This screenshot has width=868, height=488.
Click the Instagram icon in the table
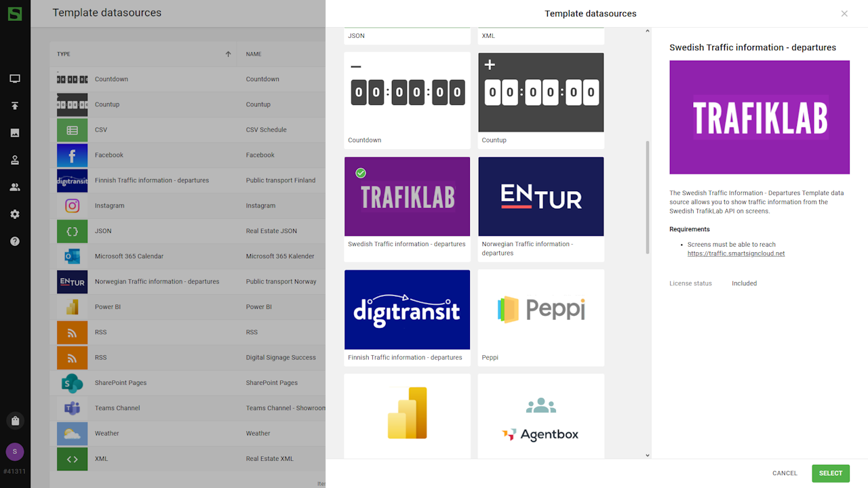[72, 205]
